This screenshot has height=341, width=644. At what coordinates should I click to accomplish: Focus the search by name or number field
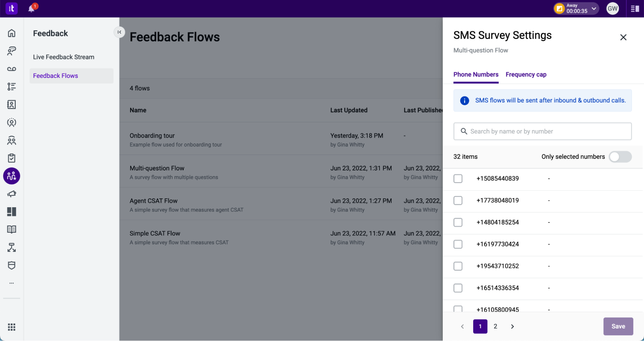(x=542, y=131)
